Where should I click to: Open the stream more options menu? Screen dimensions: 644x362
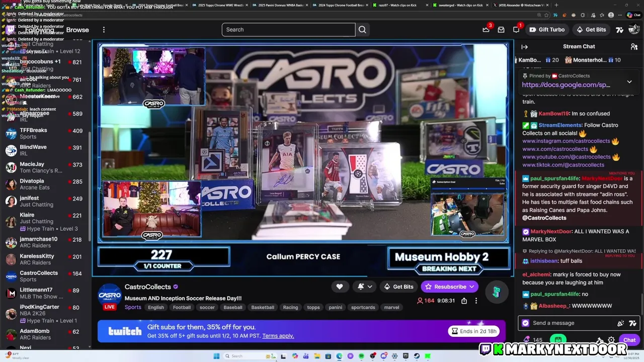476,301
